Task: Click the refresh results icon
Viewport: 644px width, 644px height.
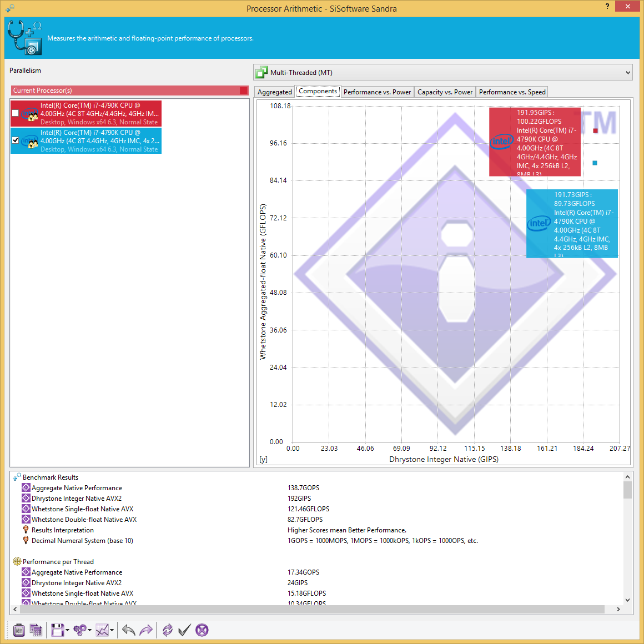Action: coord(168,630)
